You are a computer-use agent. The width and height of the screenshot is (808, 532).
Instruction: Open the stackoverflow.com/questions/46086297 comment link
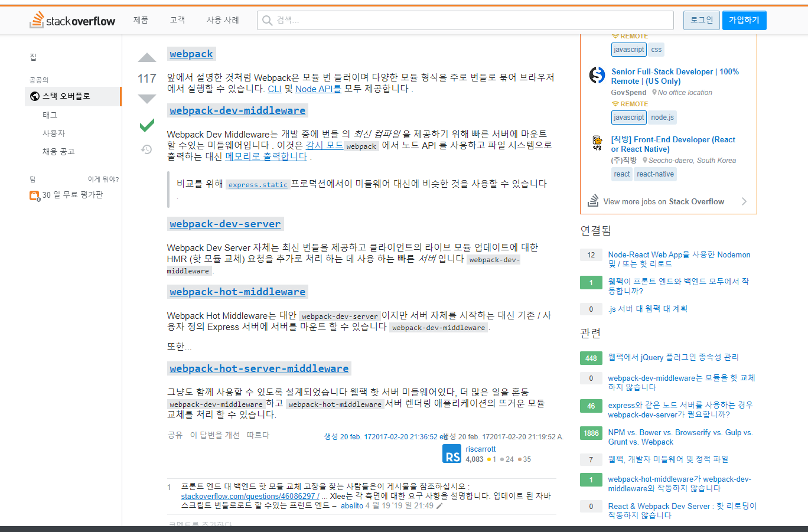(250, 497)
